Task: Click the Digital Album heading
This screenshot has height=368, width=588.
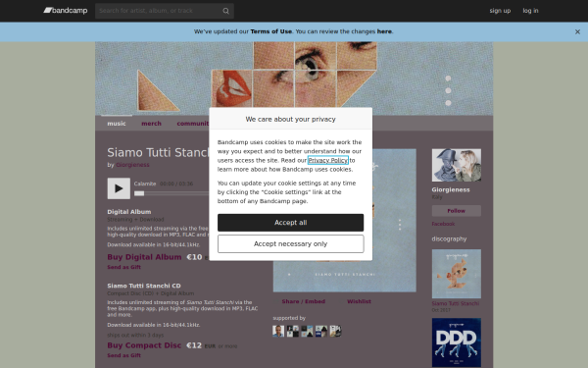Action: [x=129, y=212]
